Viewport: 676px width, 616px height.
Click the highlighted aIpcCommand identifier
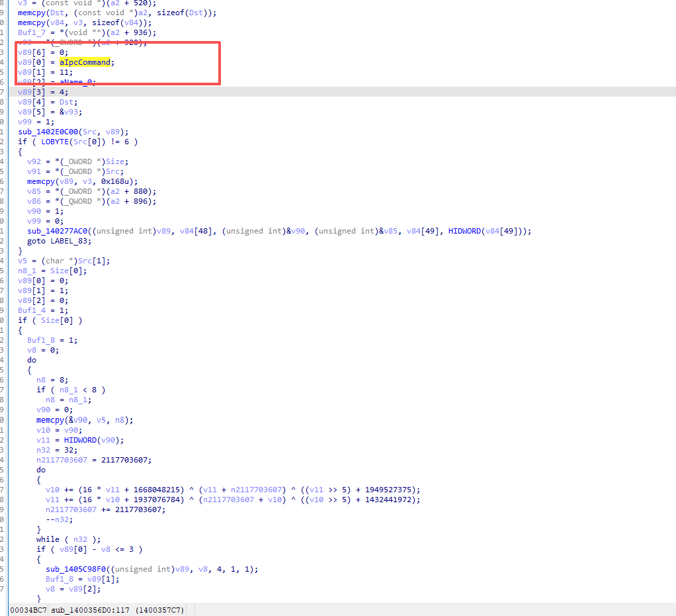tap(85, 62)
